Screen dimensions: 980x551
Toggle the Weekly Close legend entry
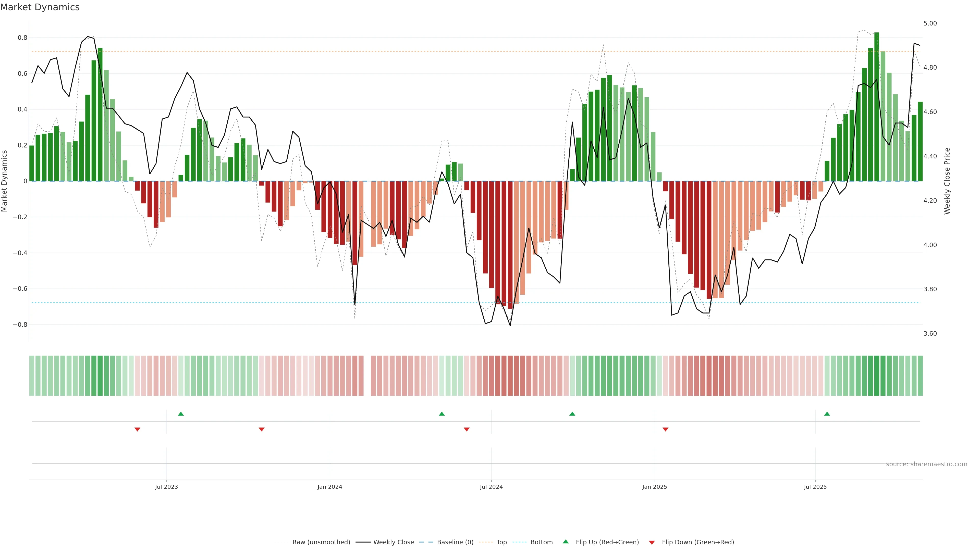coord(393,542)
